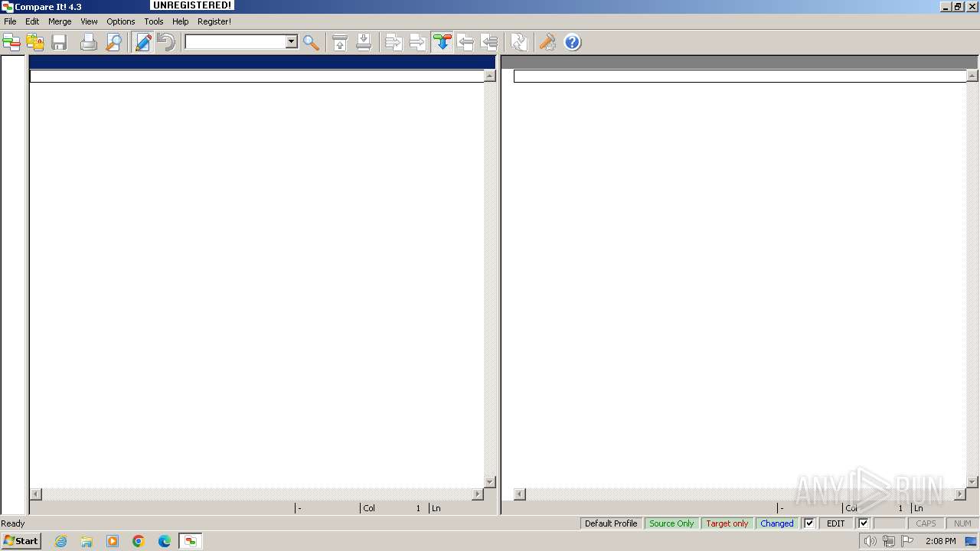The height and width of the screenshot is (551, 980).
Task: Toggle checkbox right of EDIT in status bar
Action: pos(864,523)
